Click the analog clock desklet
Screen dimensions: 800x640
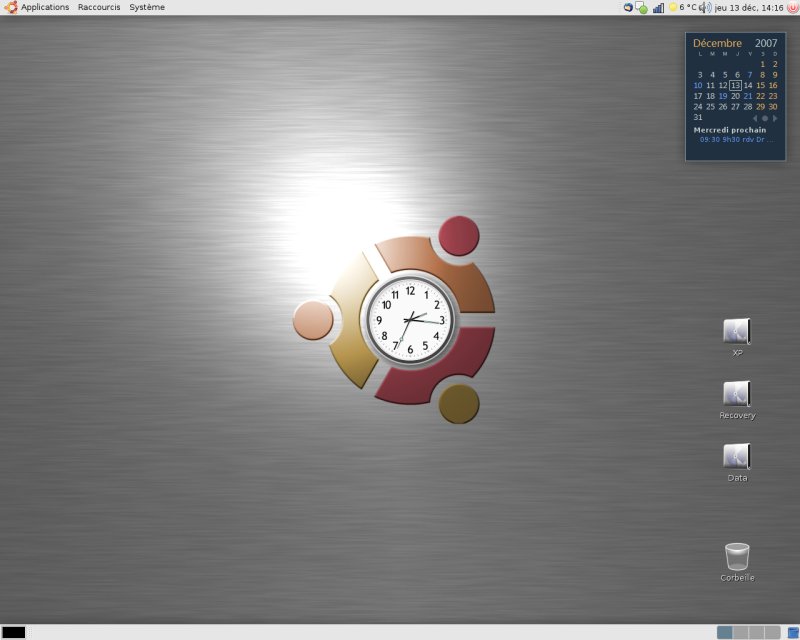(410, 321)
